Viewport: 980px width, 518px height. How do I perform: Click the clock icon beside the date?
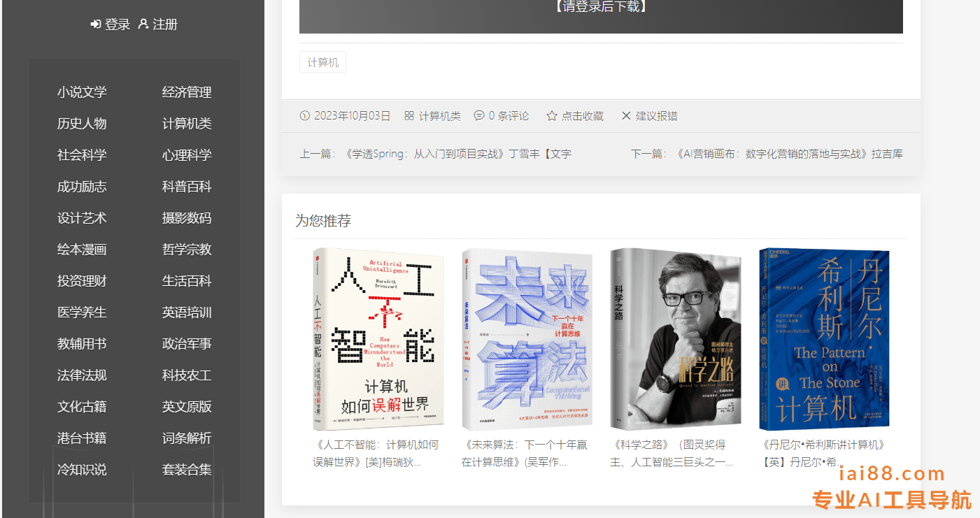[304, 116]
